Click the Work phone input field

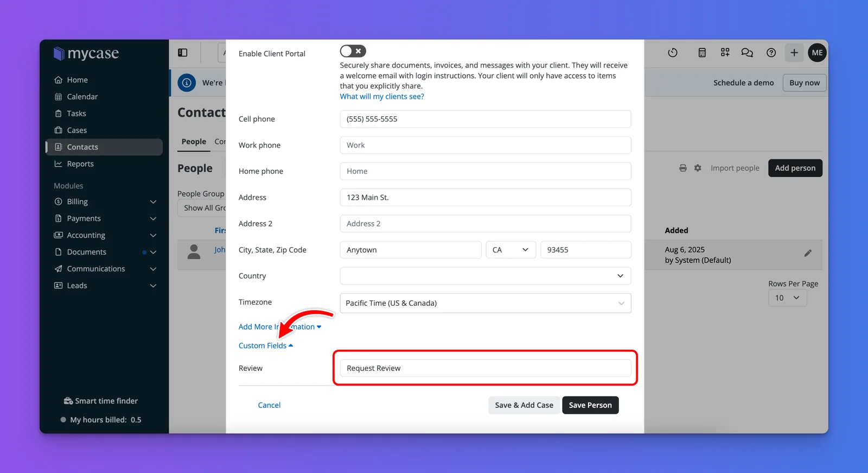click(x=486, y=145)
